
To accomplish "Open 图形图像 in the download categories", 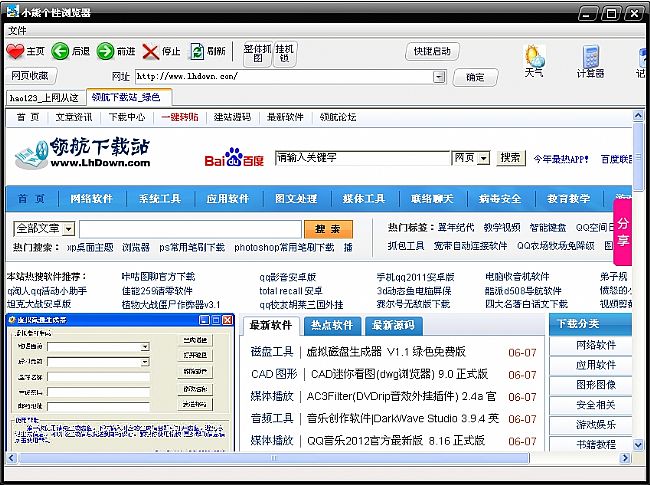I will (596, 385).
